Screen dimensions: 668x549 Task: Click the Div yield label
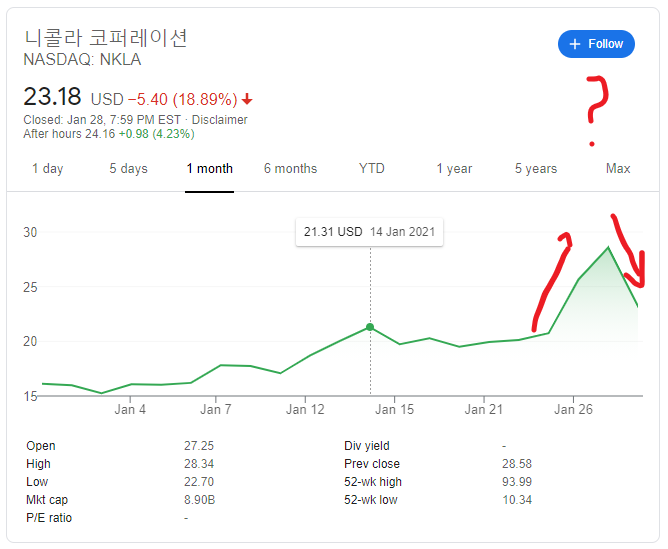[x=367, y=446]
